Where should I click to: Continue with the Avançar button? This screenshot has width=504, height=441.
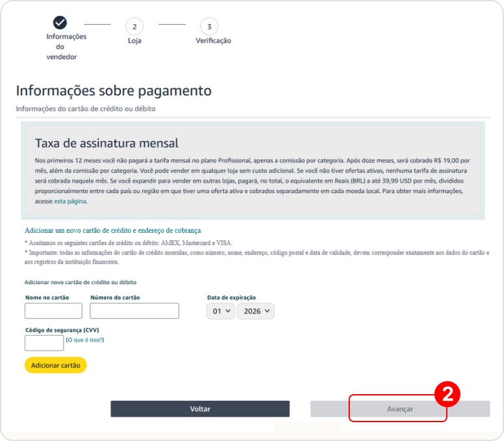pyautogui.click(x=400, y=409)
